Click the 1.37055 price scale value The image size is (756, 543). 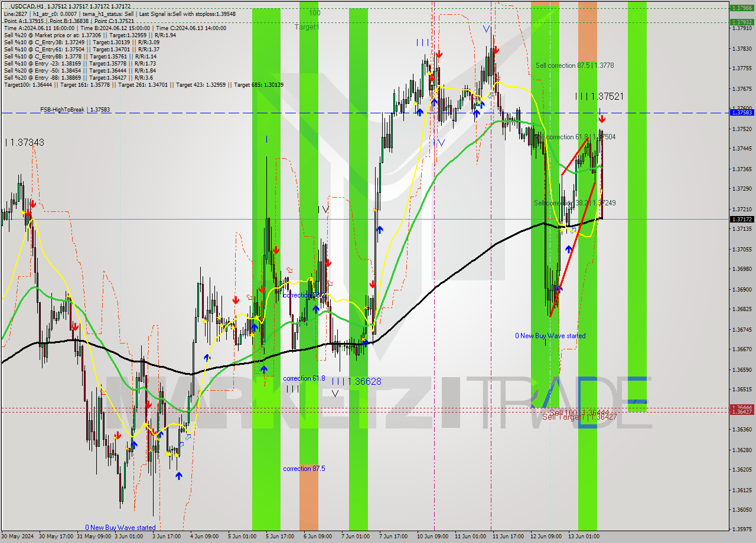pos(741,250)
